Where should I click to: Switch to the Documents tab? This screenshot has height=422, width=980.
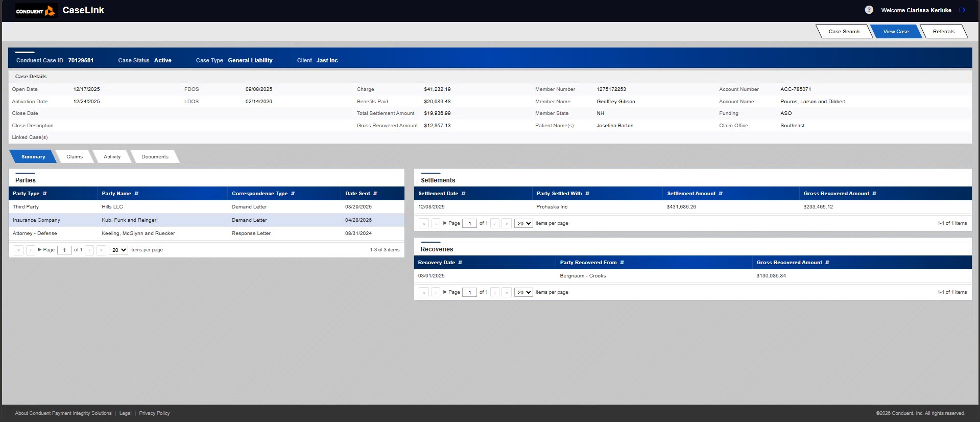pyautogui.click(x=155, y=157)
